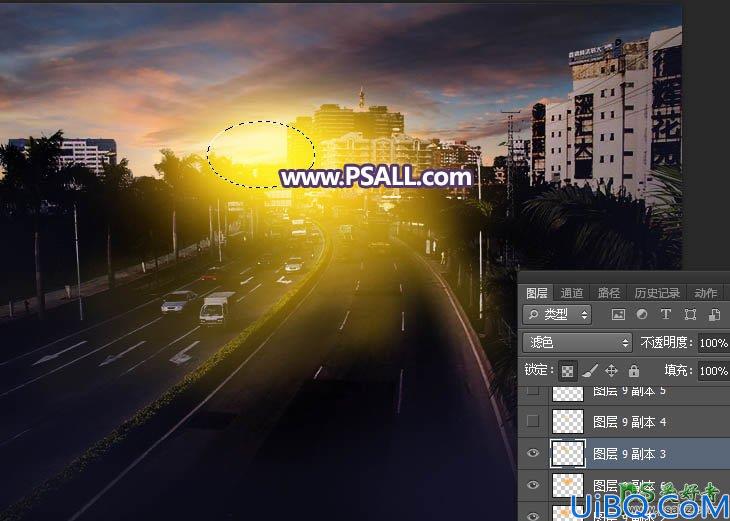Click the 图层 9 副本 4 layer thumbnail

tap(568, 421)
